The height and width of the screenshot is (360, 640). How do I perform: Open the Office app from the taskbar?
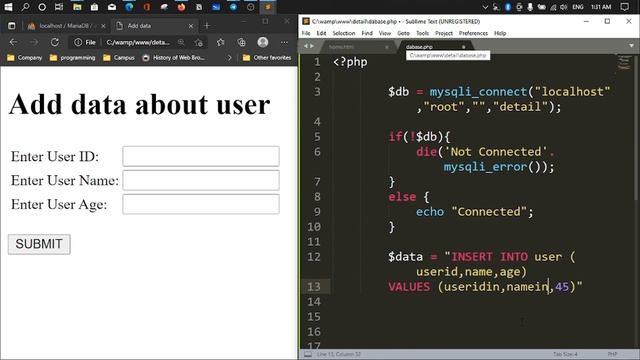[147, 7]
